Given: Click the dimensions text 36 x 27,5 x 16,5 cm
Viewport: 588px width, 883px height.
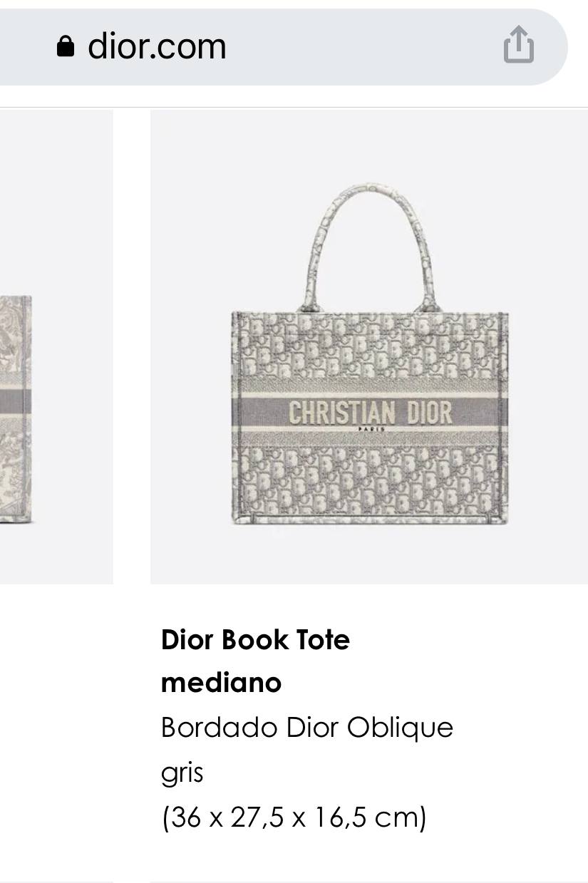Looking at the screenshot, I should [294, 817].
